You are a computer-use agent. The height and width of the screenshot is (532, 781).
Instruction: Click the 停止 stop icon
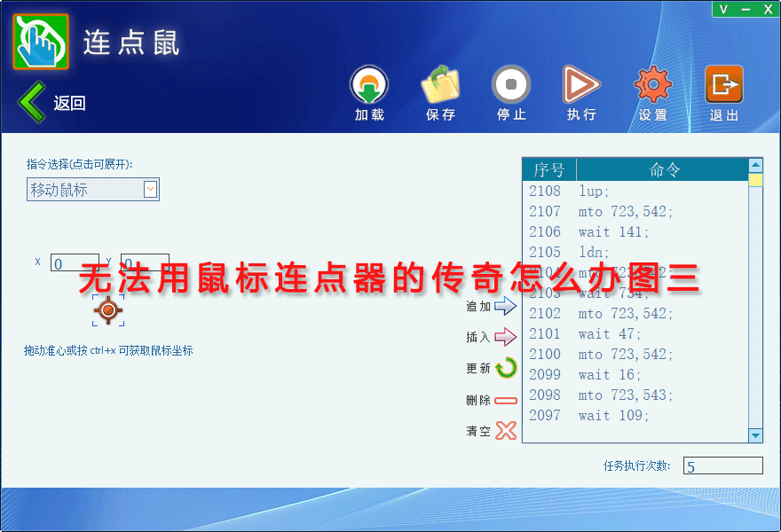tap(511, 84)
